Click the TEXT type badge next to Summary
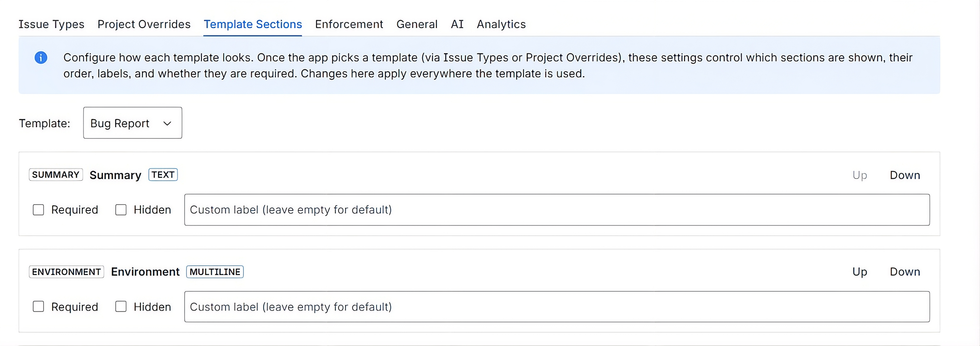Image resolution: width=980 pixels, height=346 pixels. pyautogui.click(x=162, y=175)
